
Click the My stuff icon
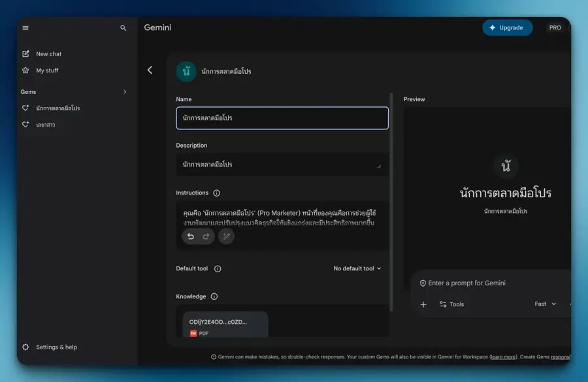coord(25,71)
